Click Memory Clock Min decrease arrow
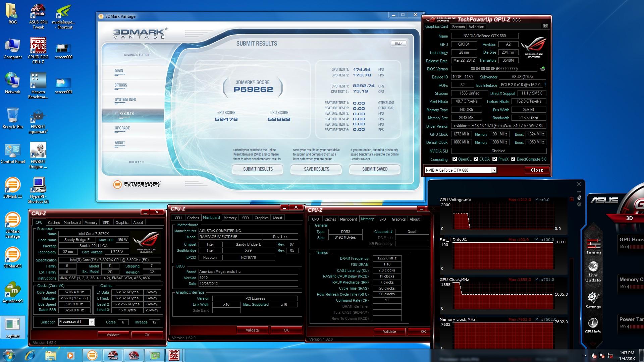Image resolution: width=644 pixels, height=362 pixels. click(x=628, y=287)
